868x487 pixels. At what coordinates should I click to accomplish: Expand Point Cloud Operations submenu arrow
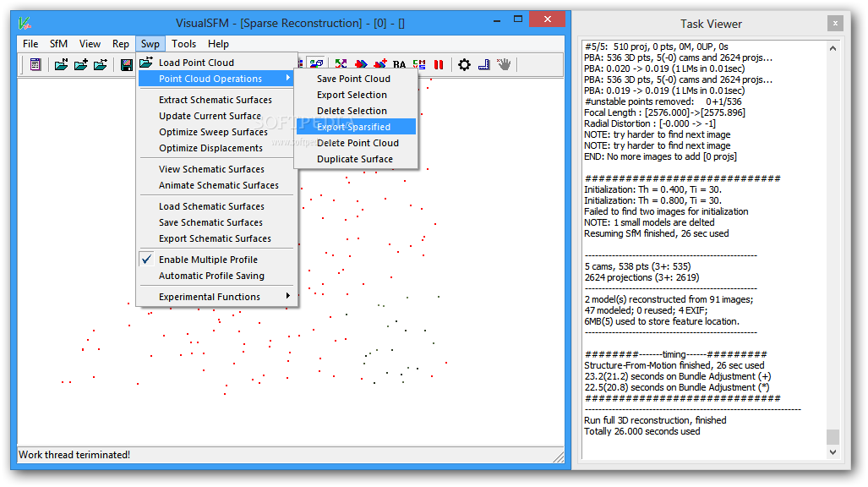(288, 78)
